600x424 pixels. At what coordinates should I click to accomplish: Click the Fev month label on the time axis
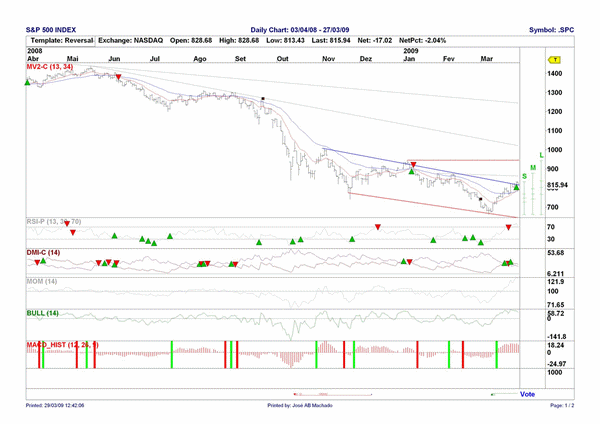(448, 59)
